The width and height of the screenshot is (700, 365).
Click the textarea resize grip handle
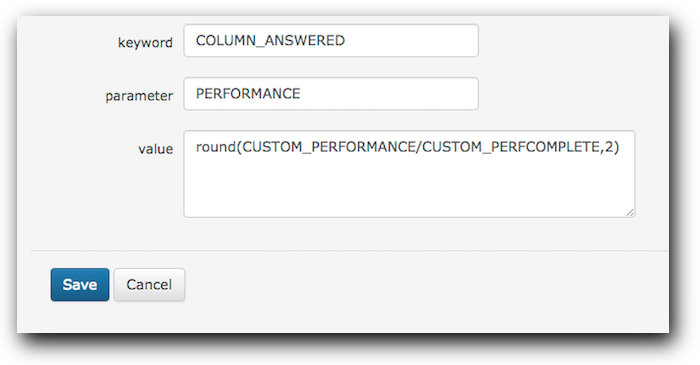click(630, 212)
